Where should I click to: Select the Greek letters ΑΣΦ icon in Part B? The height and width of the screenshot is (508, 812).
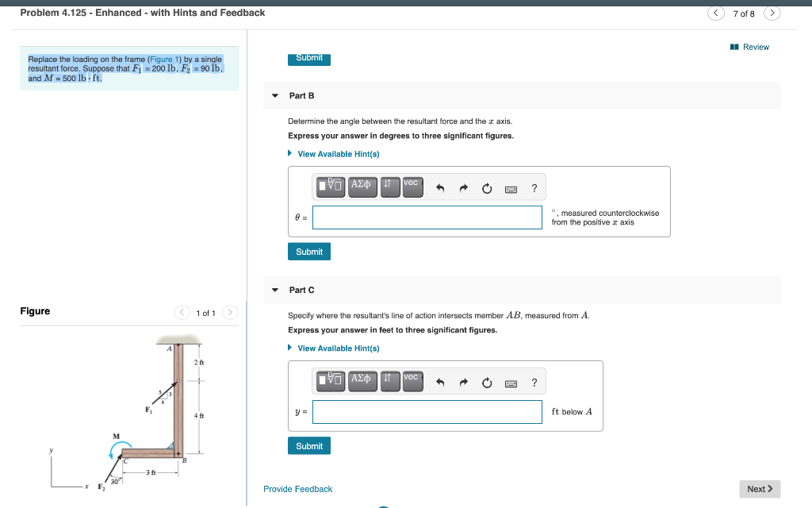click(362, 186)
